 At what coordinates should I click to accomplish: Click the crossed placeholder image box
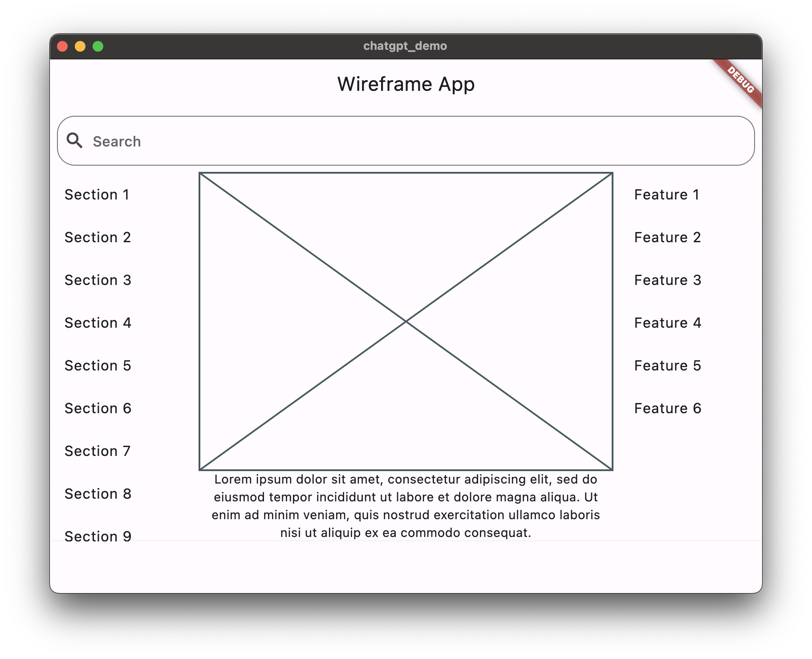point(406,321)
